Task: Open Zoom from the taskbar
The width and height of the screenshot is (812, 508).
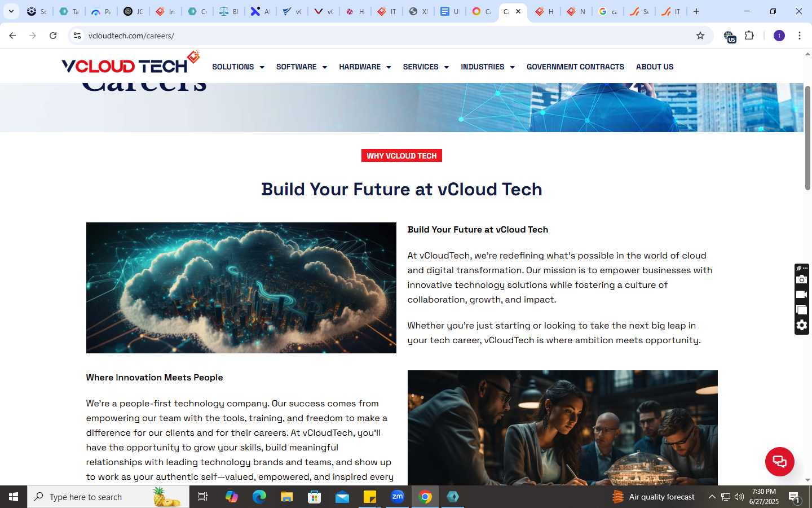Action: coord(398,497)
